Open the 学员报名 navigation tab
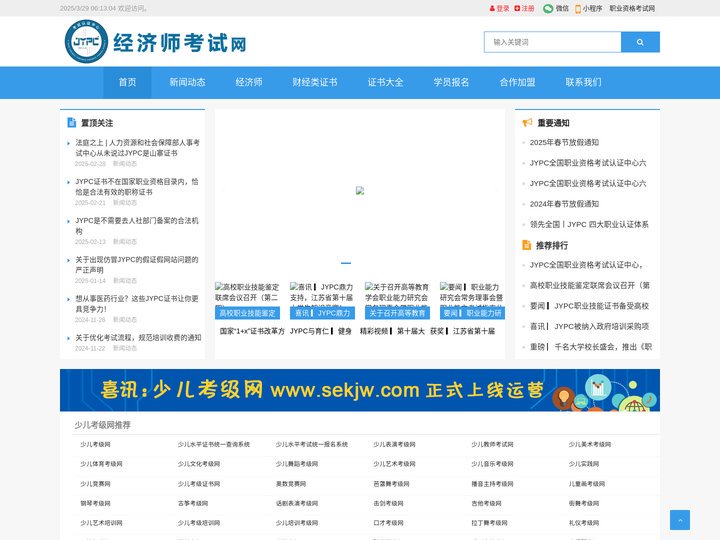This screenshot has width=720, height=540. [x=451, y=82]
